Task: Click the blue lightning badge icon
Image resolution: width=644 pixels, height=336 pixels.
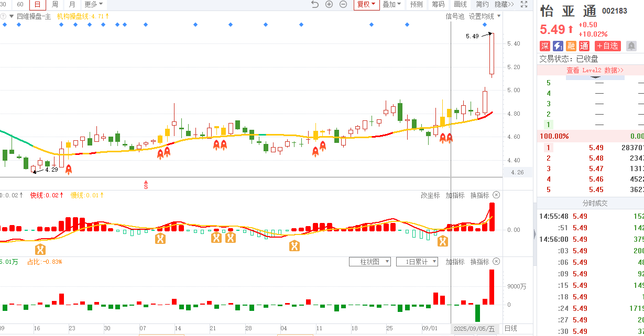Action: pyautogui.click(x=558, y=46)
